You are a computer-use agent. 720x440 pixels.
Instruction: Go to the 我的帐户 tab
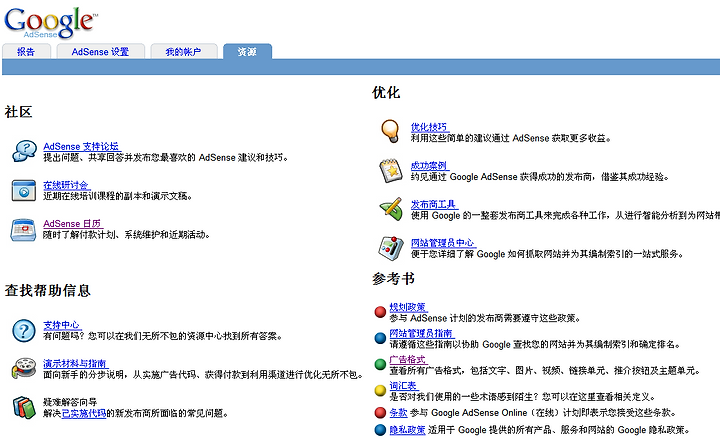click(x=184, y=51)
